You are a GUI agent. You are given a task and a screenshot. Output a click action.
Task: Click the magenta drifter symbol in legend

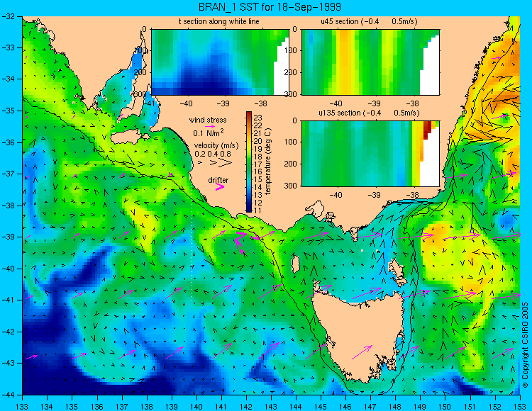point(220,187)
